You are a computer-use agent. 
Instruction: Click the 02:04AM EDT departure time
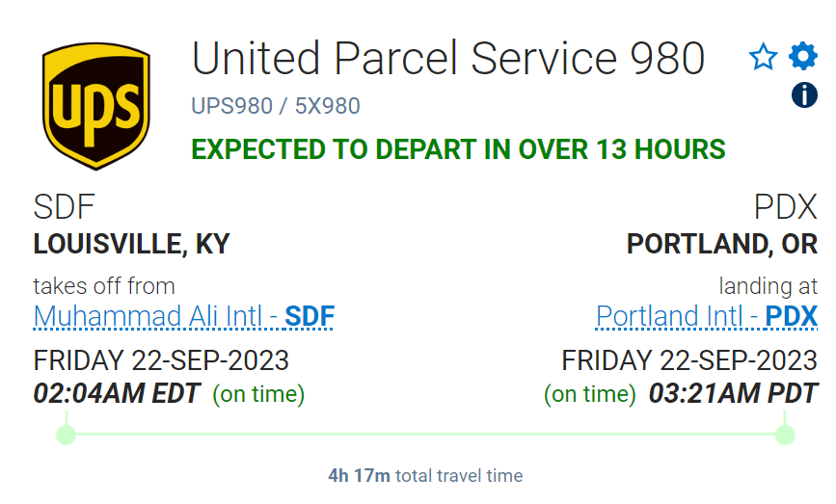[117, 393]
